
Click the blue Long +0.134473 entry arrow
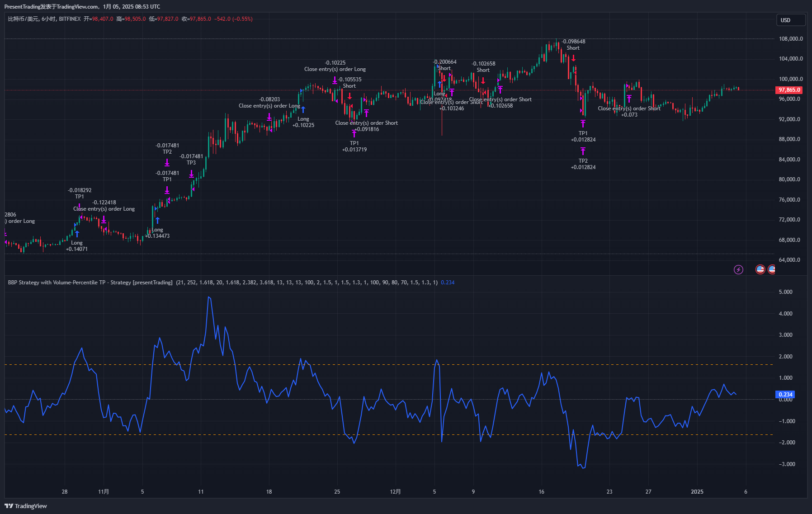[x=157, y=220]
